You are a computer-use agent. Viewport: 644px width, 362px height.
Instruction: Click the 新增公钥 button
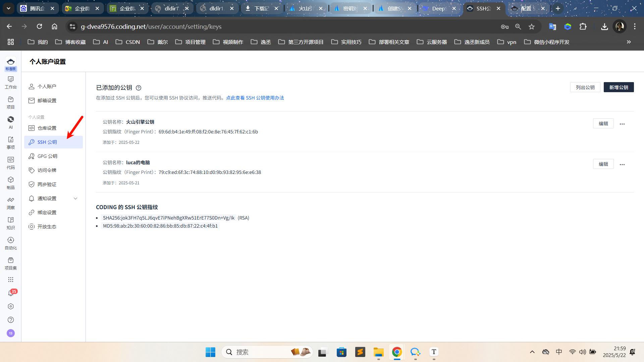tap(619, 87)
